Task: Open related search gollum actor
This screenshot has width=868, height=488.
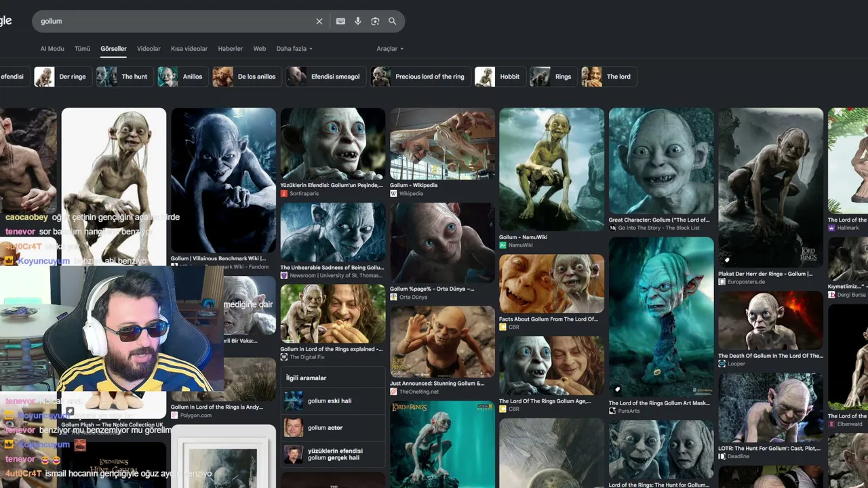Action: coord(333,428)
